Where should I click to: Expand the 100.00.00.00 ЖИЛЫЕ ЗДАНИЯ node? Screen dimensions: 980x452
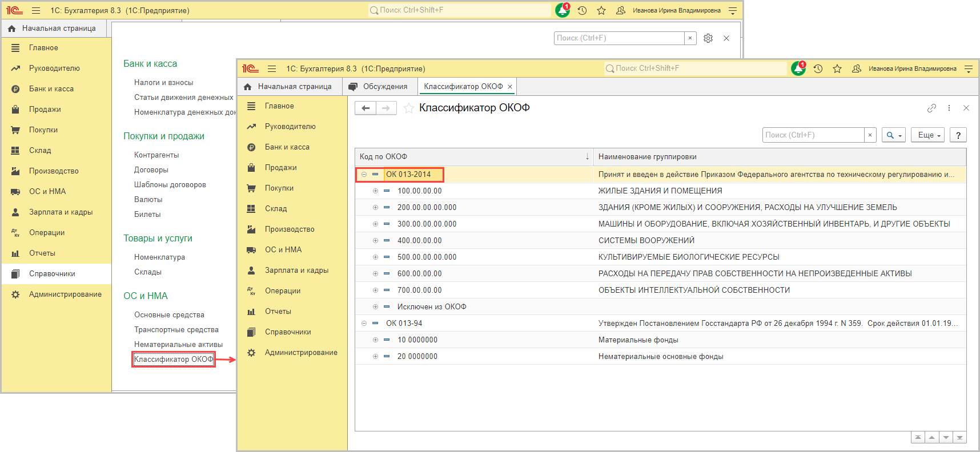(x=375, y=191)
